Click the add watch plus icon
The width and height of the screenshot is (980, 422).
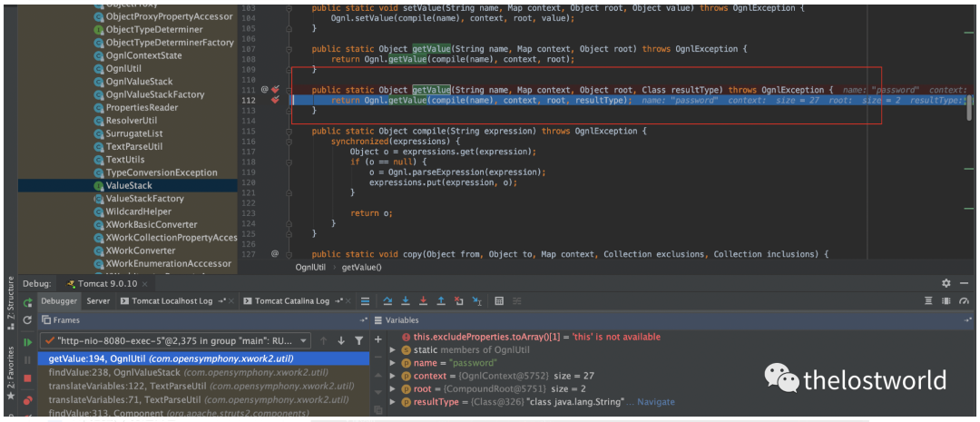[x=378, y=339]
